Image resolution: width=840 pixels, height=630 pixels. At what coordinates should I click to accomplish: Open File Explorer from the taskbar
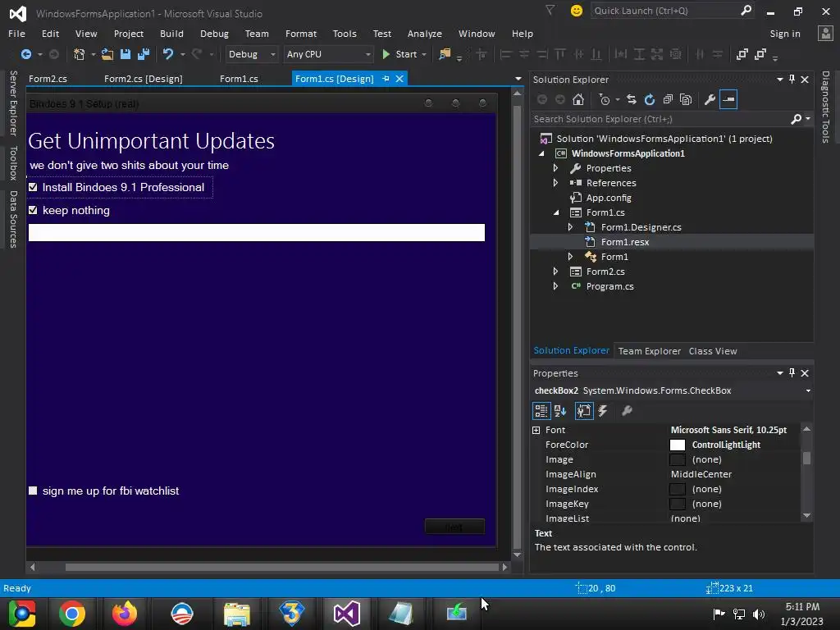click(x=237, y=614)
